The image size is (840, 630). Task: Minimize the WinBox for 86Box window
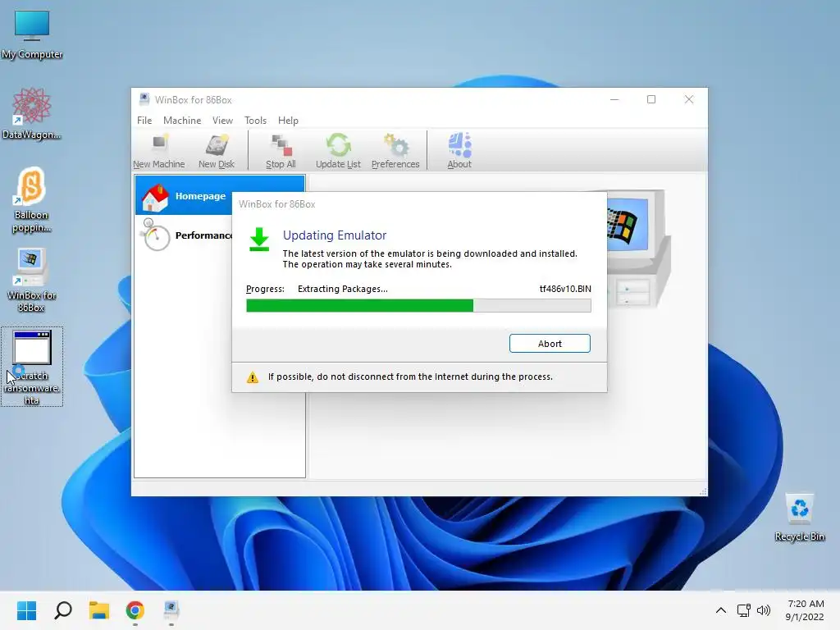coord(614,99)
